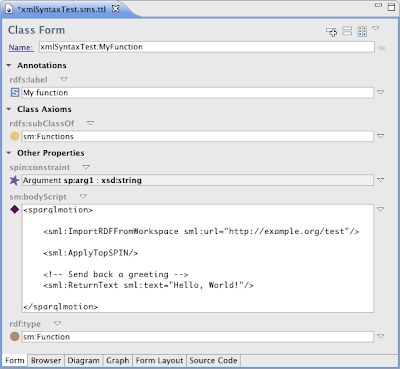Collapse the Annotations section
The image size is (400, 369).
9,65
